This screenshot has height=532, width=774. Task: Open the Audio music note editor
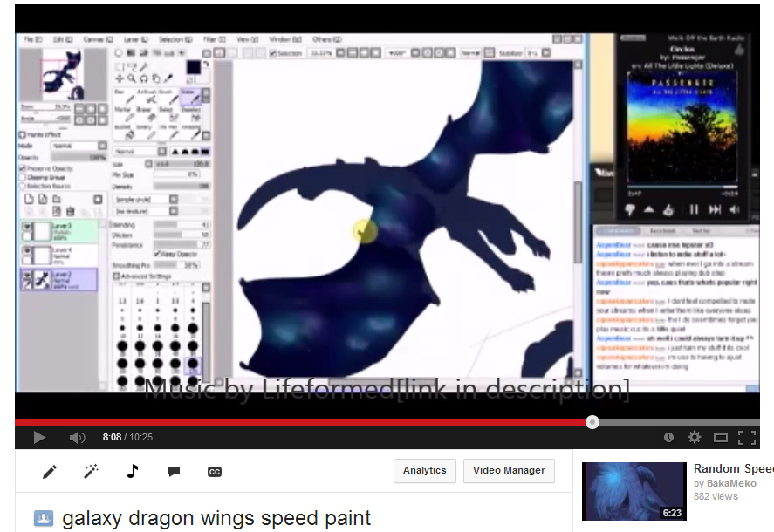click(133, 471)
